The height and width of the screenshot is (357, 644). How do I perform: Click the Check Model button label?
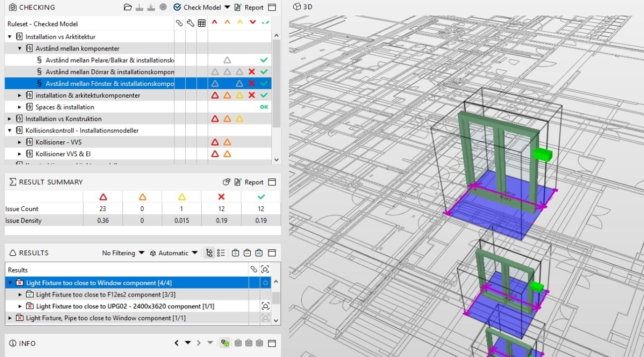202,7
